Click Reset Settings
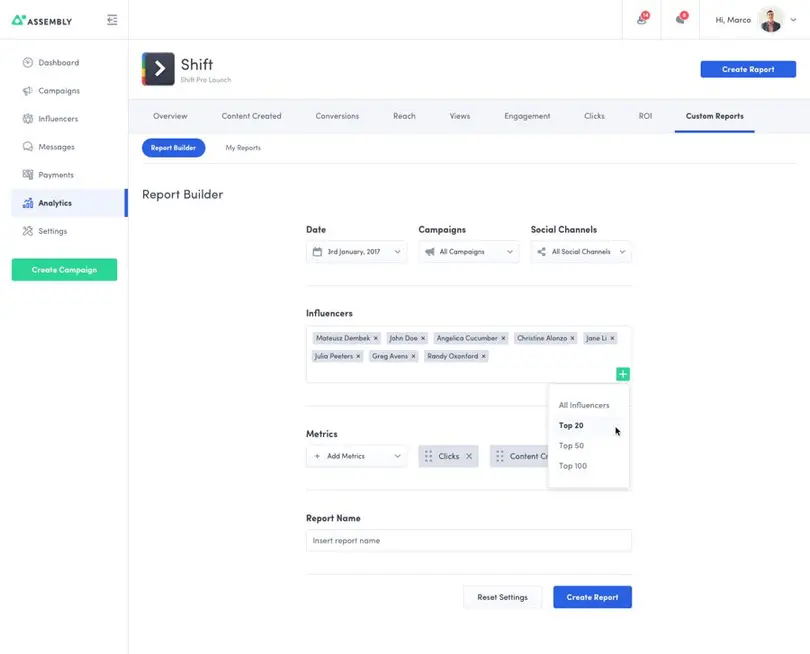This screenshot has width=810, height=654. pos(501,597)
